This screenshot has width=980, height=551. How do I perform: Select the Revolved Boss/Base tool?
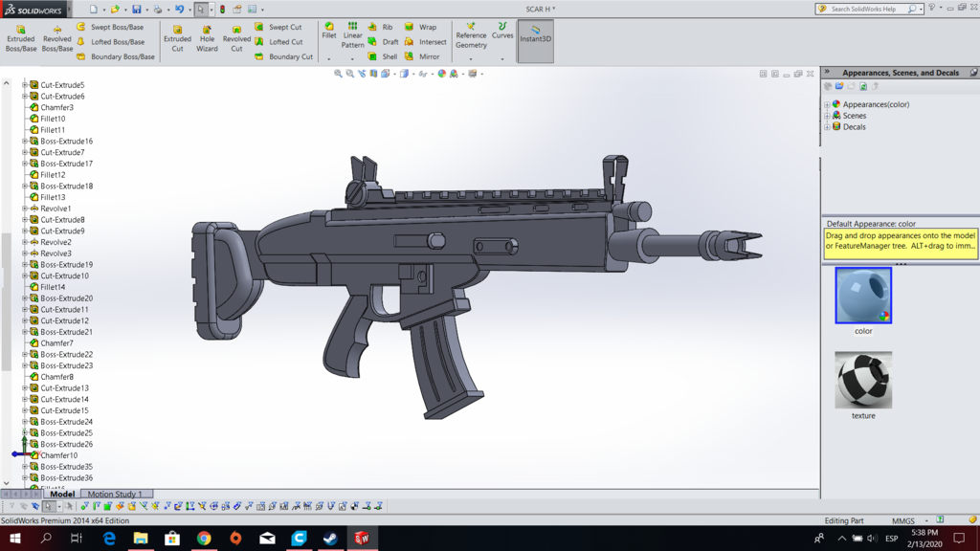(x=56, y=38)
